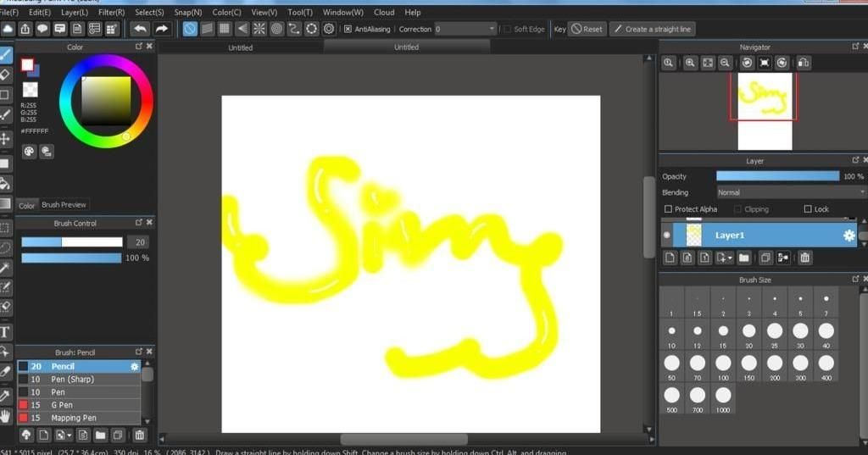Undock the Navigator panel
The height and width of the screenshot is (455, 868).
pos(856,47)
